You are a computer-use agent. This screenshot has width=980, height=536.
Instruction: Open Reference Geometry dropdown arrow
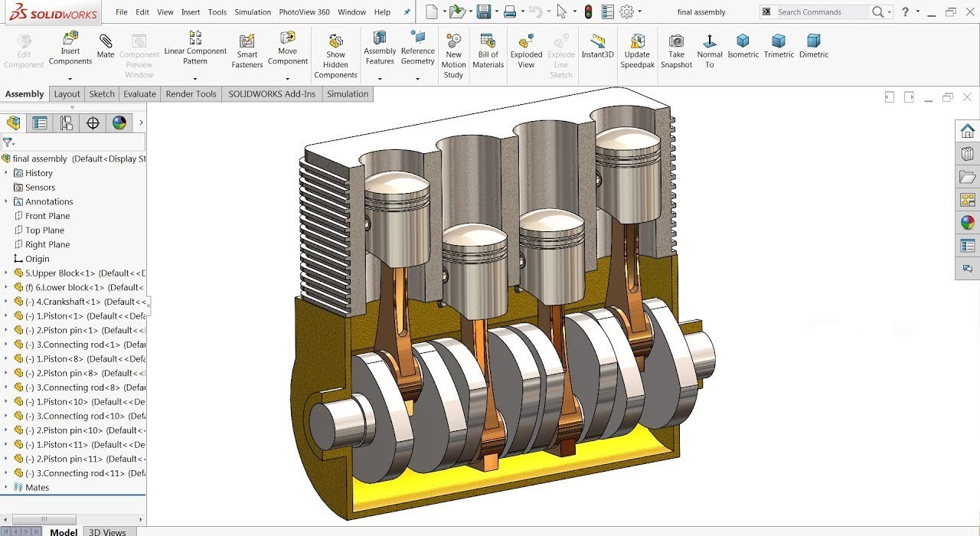pyautogui.click(x=417, y=79)
